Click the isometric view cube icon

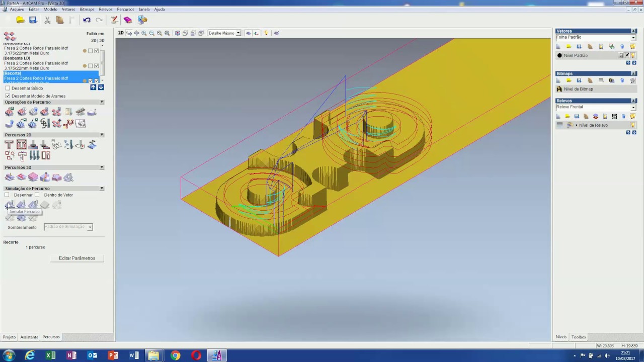178,33
